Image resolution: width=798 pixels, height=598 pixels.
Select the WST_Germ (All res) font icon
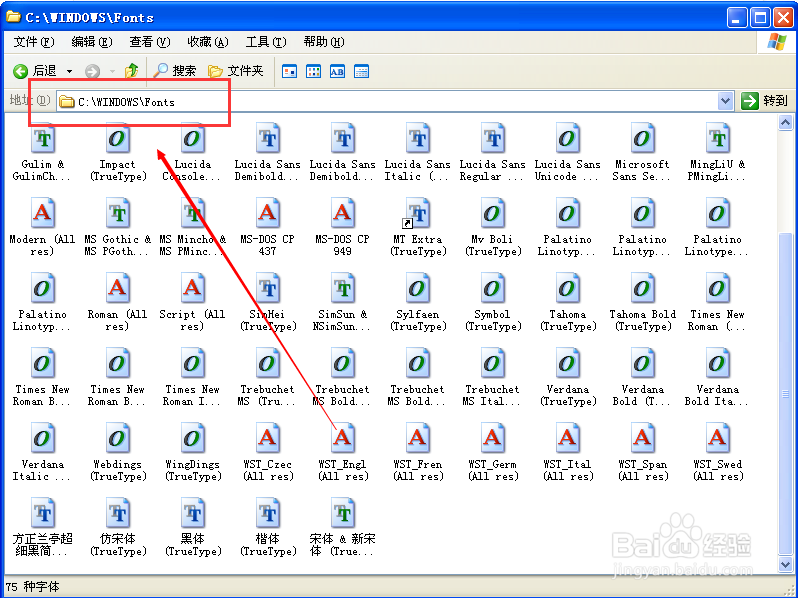492,438
